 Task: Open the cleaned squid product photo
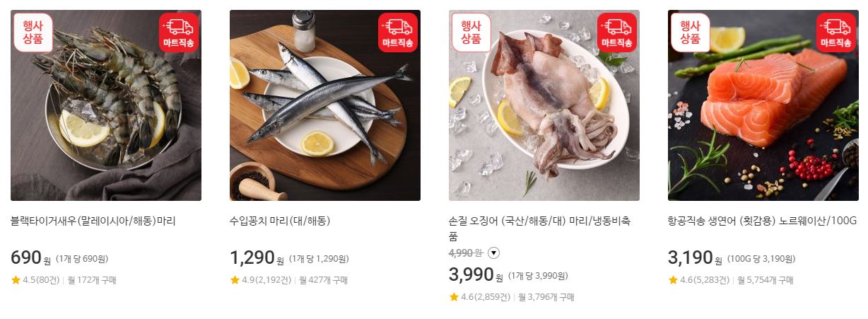(x=544, y=105)
